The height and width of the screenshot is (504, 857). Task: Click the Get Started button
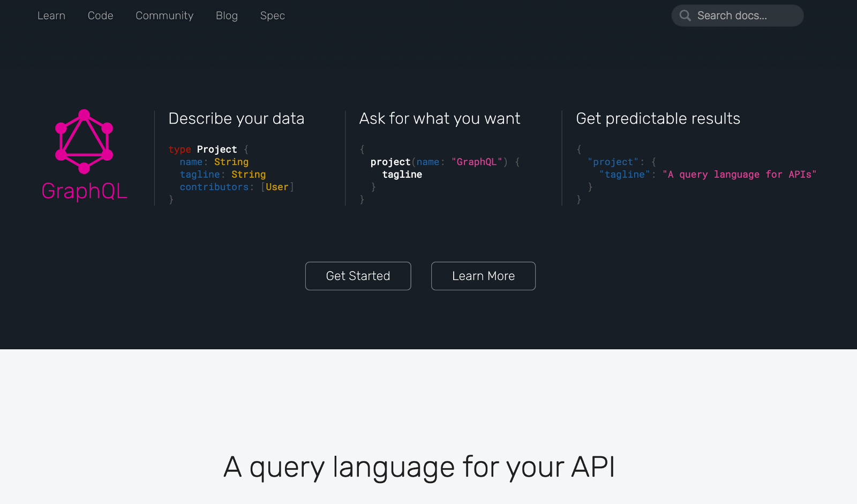(x=358, y=276)
